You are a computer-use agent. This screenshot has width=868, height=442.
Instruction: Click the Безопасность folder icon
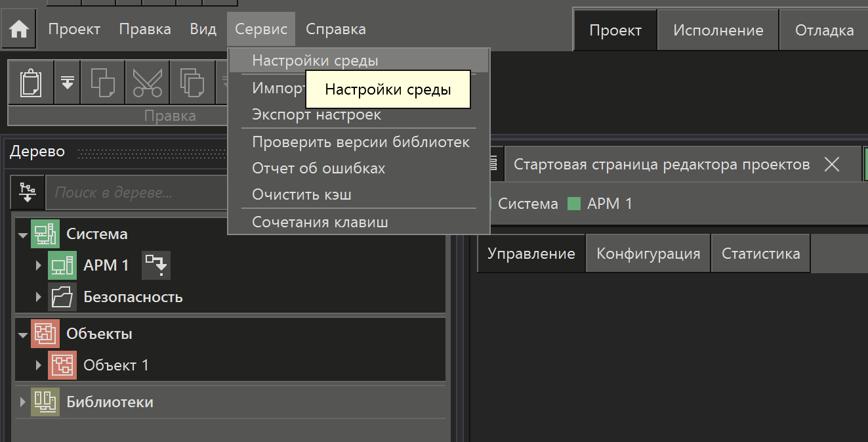coord(62,296)
